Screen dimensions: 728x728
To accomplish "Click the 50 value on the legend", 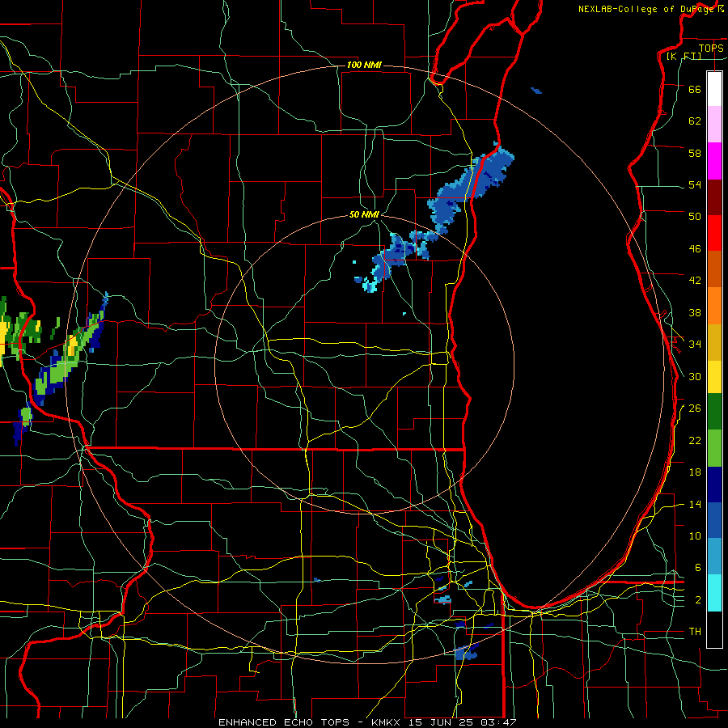I will [x=695, y=216].
